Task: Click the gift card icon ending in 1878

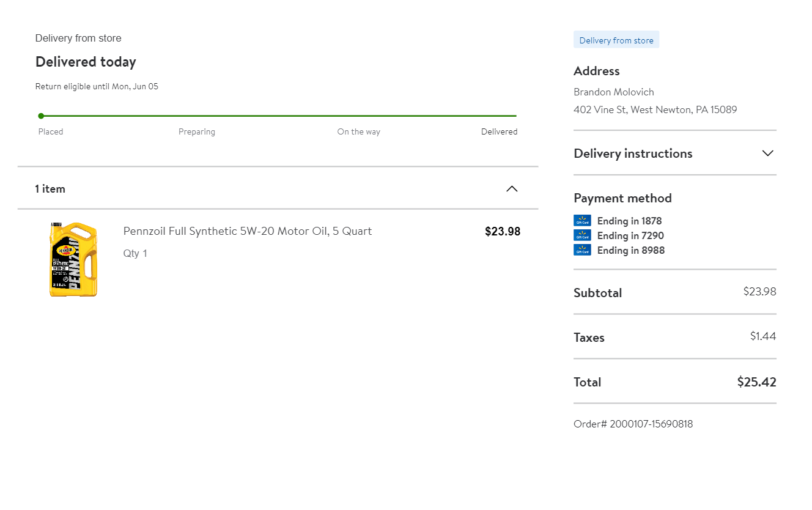Action: (x=582, y=221)
